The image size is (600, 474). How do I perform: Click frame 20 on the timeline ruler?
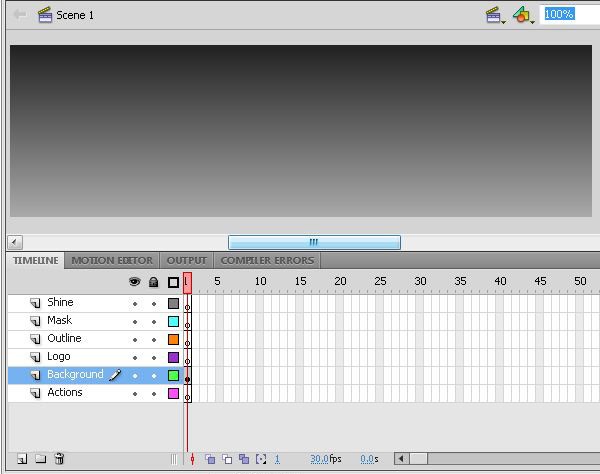pyautogui.click(x=340, y=282)
